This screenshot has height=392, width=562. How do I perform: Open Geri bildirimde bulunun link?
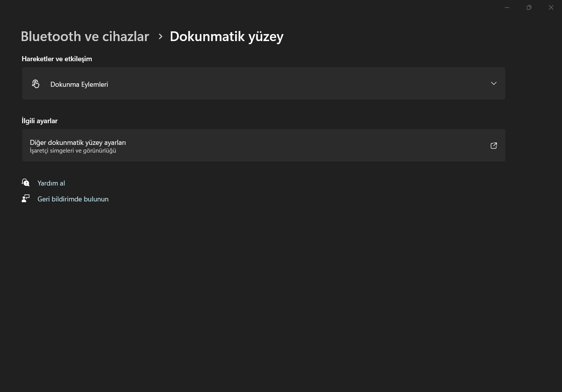coord(73,199)
